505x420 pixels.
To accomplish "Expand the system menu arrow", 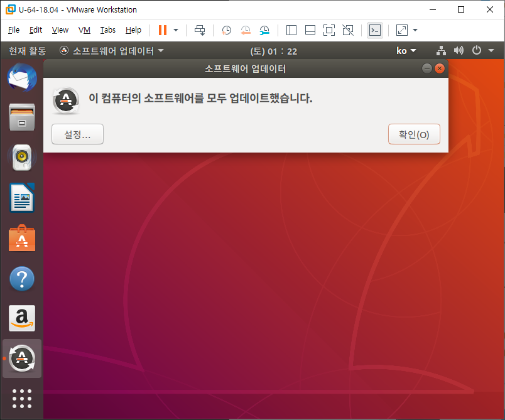I will [491, 50].
